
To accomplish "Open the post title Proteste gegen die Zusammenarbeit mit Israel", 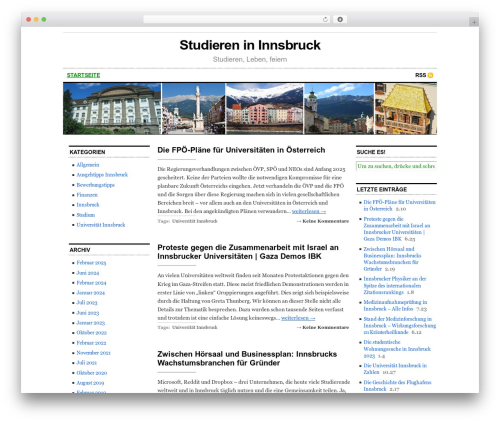I will 248,252.
